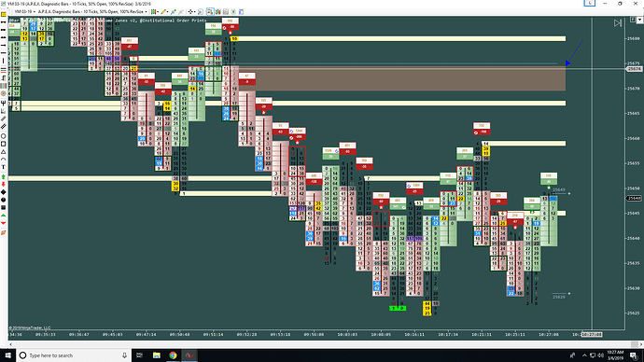
Task: Open Chrome from the Windows taskbar
Action: (x=173, y=355)
